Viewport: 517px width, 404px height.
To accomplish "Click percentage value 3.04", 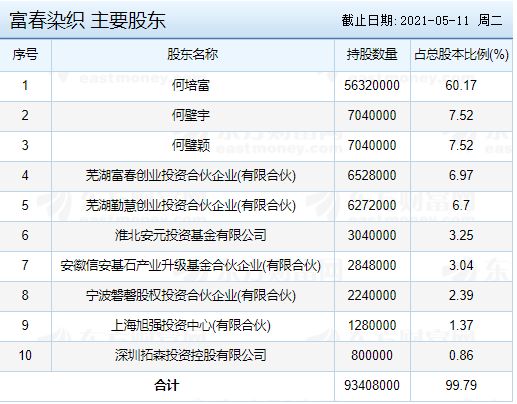I will (461, 265).
